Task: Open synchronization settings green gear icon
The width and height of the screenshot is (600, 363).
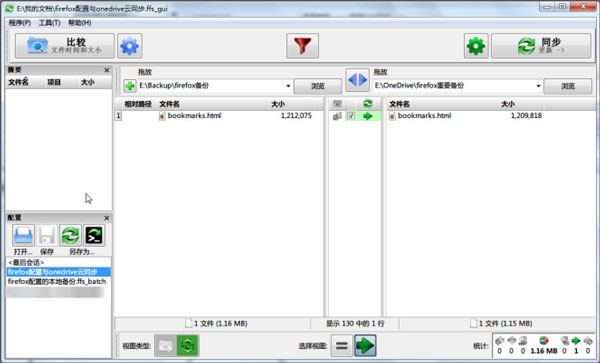Action: (x=476, y=46)
